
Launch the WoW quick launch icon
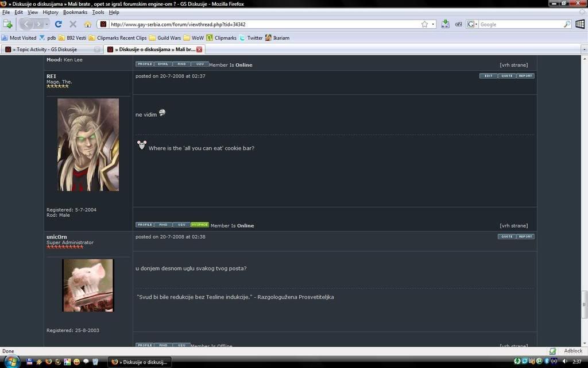[58, 362]
